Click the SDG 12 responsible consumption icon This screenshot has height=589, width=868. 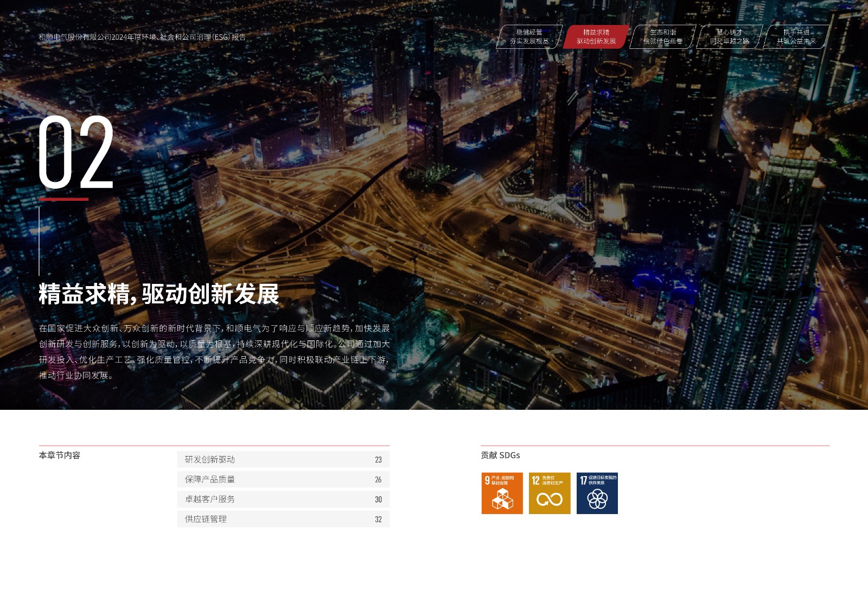pyautogui.click(x=550, y=493)
